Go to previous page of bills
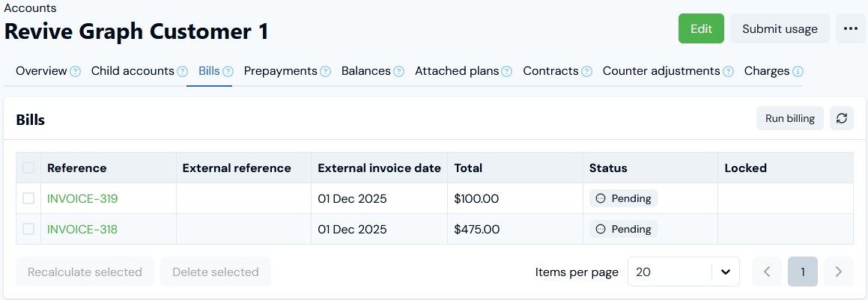 tap(767, 272)
